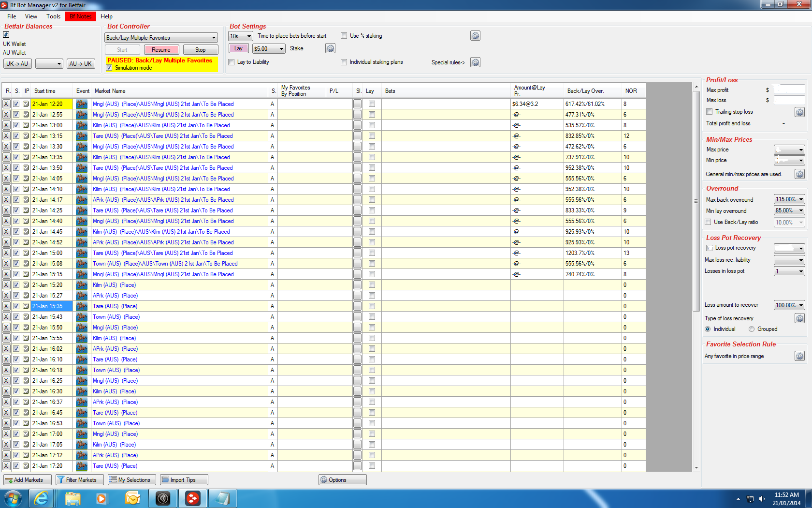Select Grouped loss recovery type

click(752, 329)
